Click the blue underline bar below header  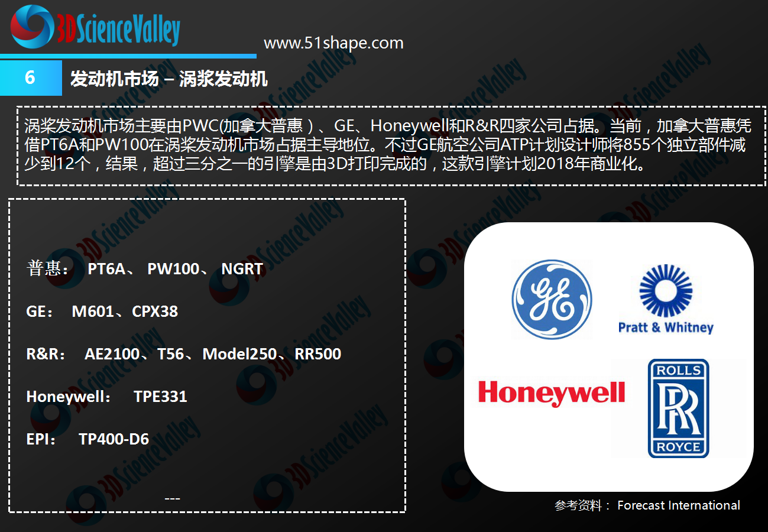[128, 56]
